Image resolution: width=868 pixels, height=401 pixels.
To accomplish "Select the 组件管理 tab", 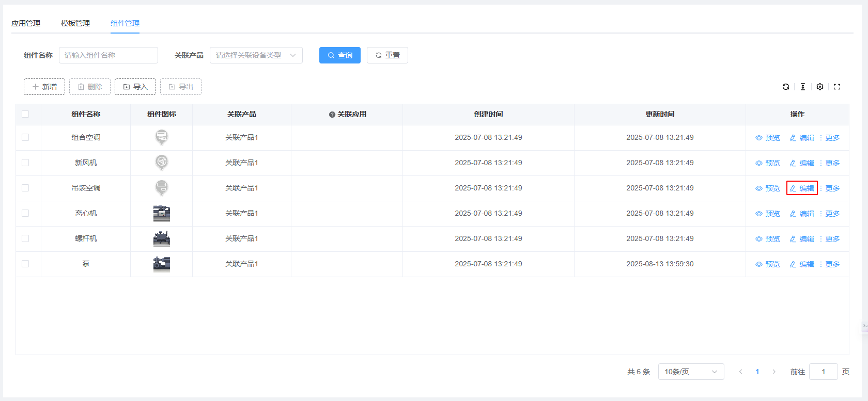I will click(125, 23).
